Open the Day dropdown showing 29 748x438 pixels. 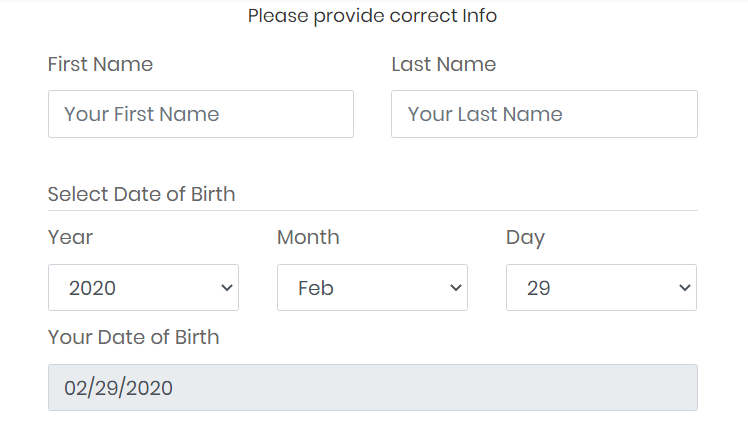[601, 288]
